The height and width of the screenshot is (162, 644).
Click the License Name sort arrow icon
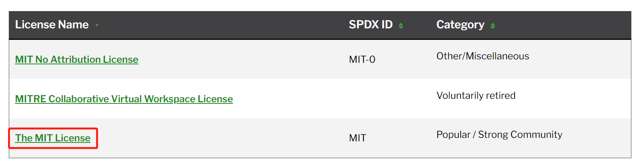pyautogui.click(x=97, y=25)
